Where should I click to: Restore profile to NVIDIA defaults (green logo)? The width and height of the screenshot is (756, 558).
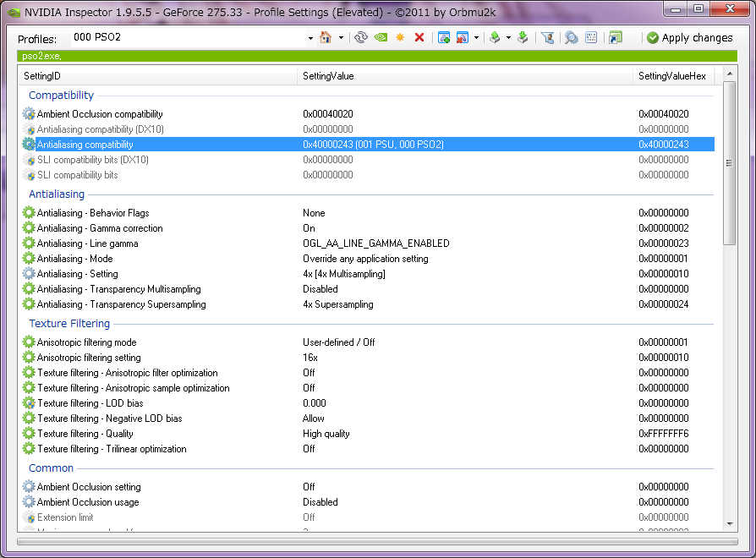click(381, 37)
